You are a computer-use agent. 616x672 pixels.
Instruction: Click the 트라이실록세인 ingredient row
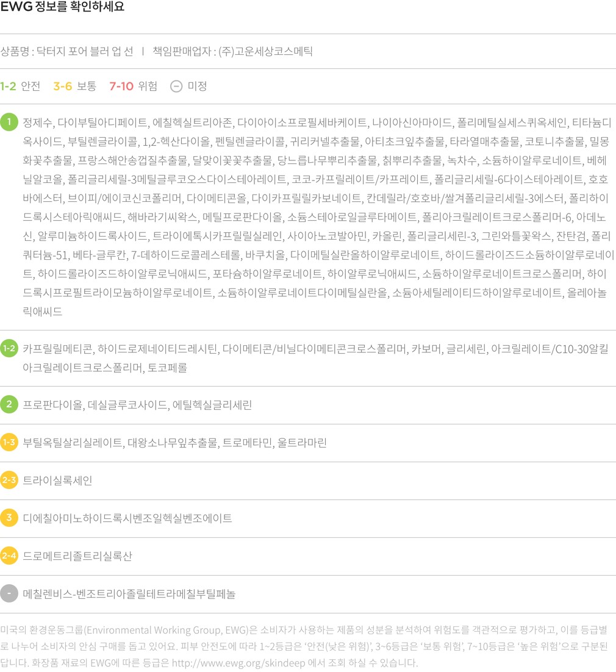click(x=57, y=481)
